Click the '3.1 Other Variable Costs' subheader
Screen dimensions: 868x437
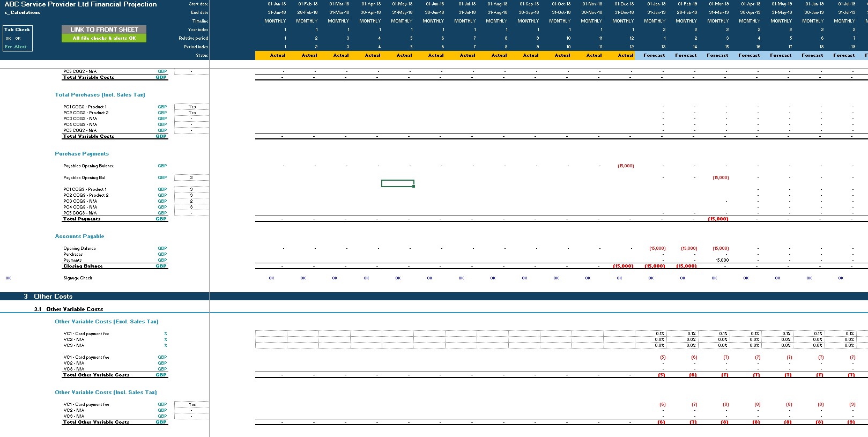coord(68,309)
